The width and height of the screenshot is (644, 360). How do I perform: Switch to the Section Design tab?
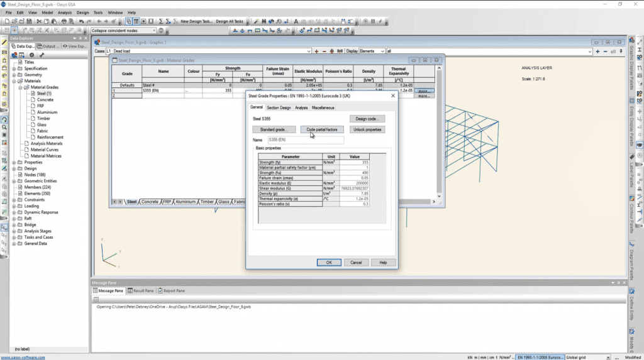click(279, 107)
